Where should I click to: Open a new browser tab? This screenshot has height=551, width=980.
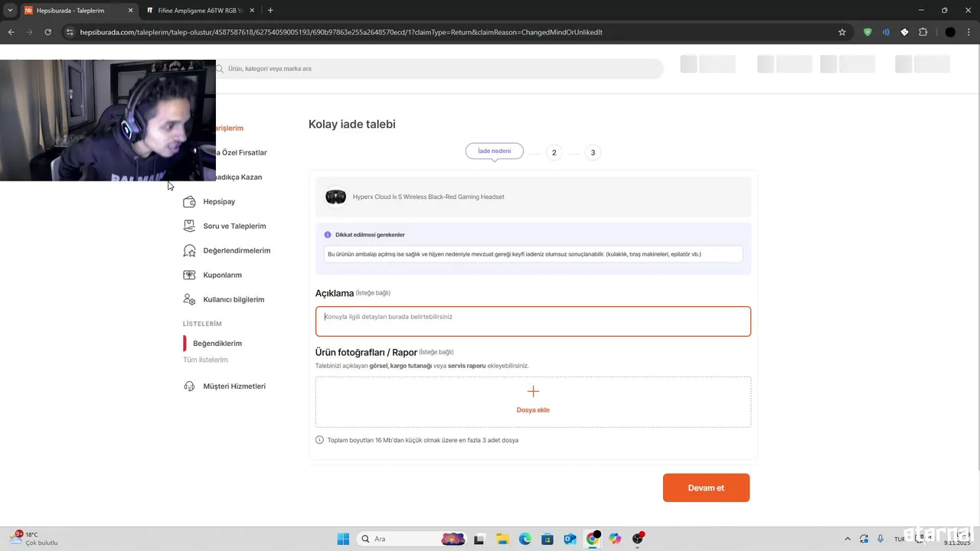(x=270, y=11)
